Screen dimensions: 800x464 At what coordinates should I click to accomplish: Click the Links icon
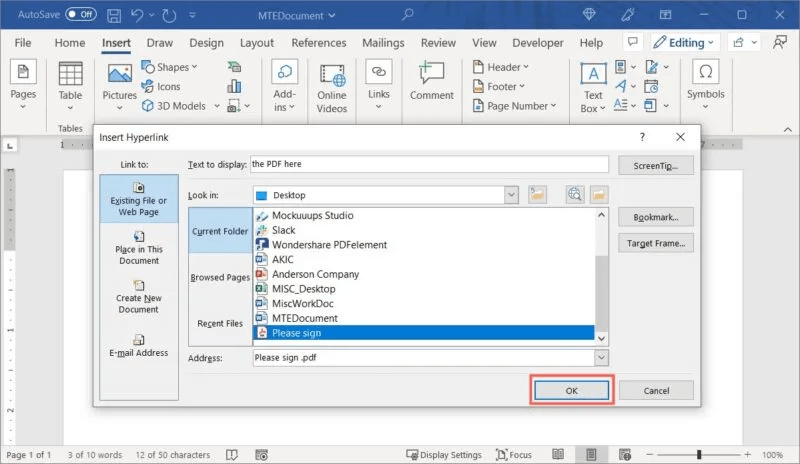[379, 72]
